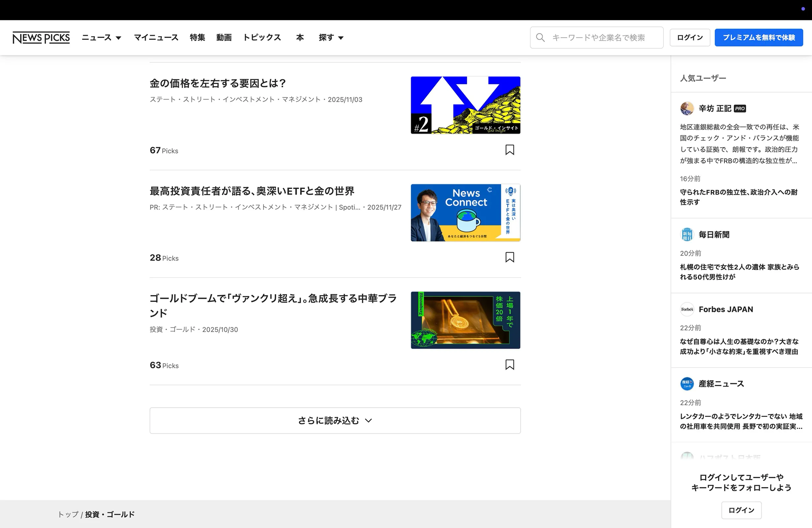Screen dimensions: 812x528
Task: Open 地区連銀総裁の全会一致 comment text
Action: (739, 144)
